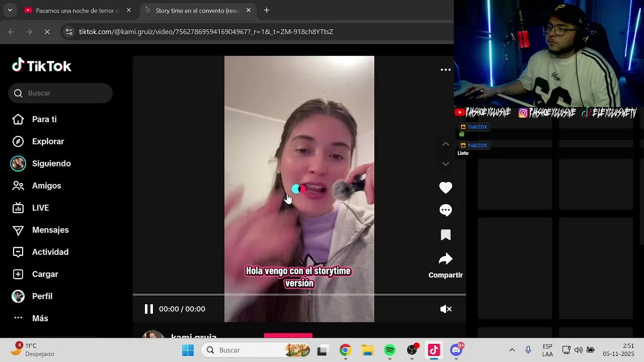644x362 pixels.
Task: Click the paper plane Mensajes icon
Action: click(x=18, y=230)
